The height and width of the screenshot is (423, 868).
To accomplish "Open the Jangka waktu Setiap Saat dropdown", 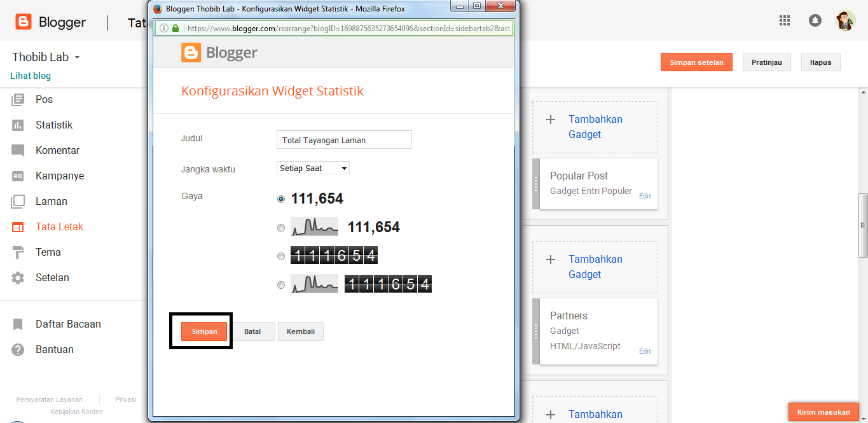I will point(313,169).
